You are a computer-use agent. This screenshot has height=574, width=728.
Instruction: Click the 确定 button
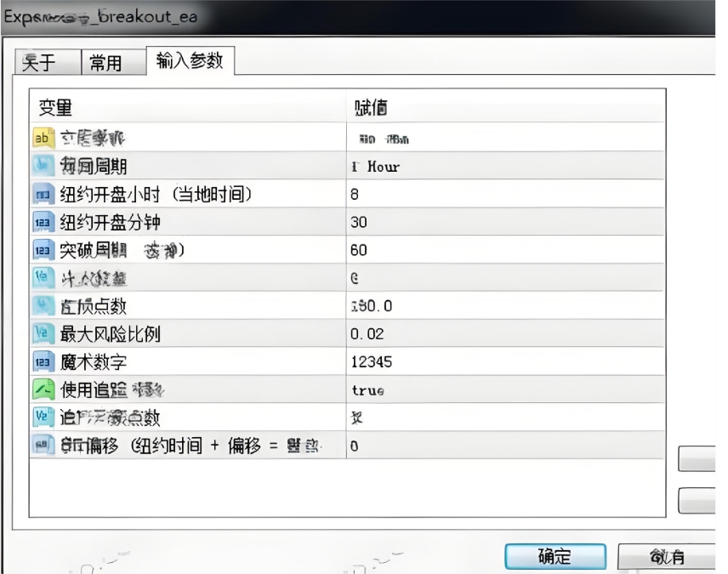coord(555,556)
